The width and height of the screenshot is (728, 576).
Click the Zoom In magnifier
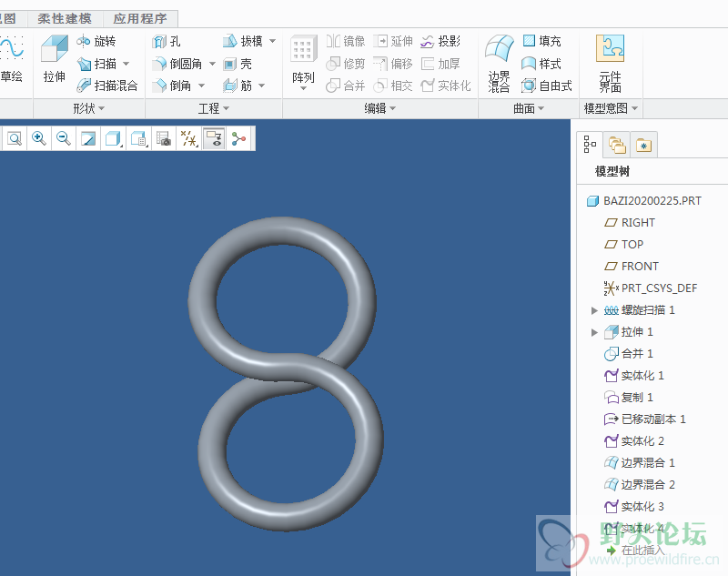point(39,139)
